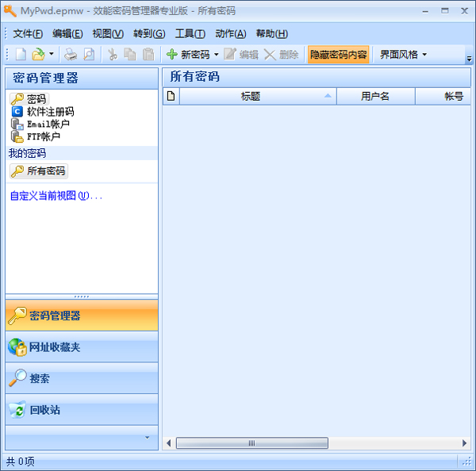
Task: Click the open folder icon
Action: tap(37, 55)
